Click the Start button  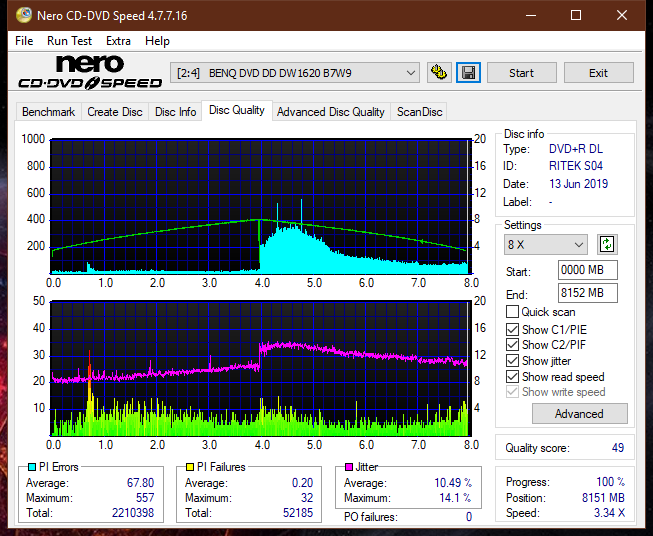(521, 73)
